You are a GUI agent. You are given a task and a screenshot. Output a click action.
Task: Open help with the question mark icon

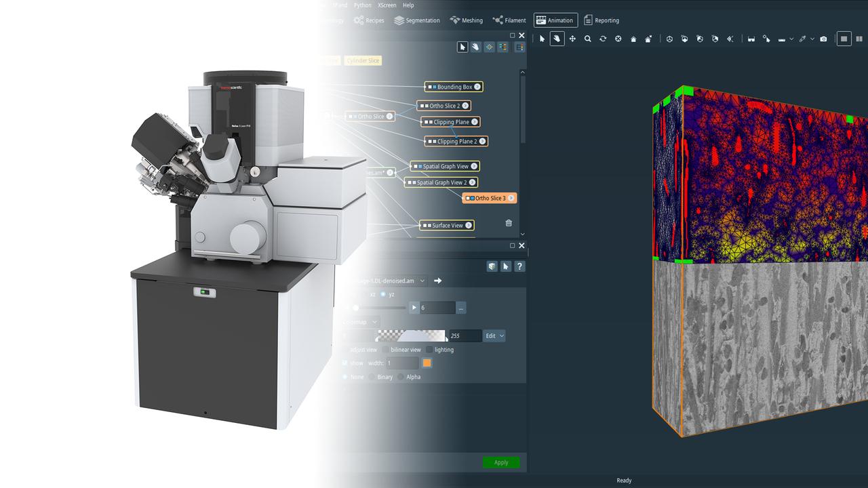(519, 266)
